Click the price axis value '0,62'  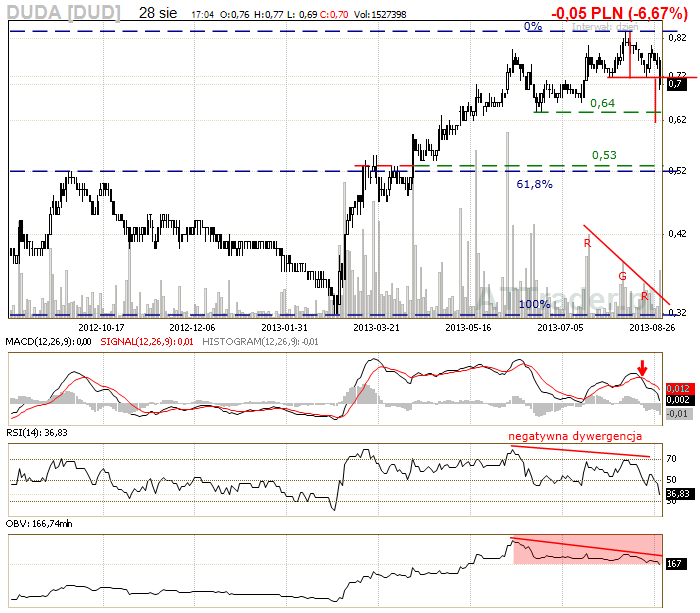(x=677, y=120)
